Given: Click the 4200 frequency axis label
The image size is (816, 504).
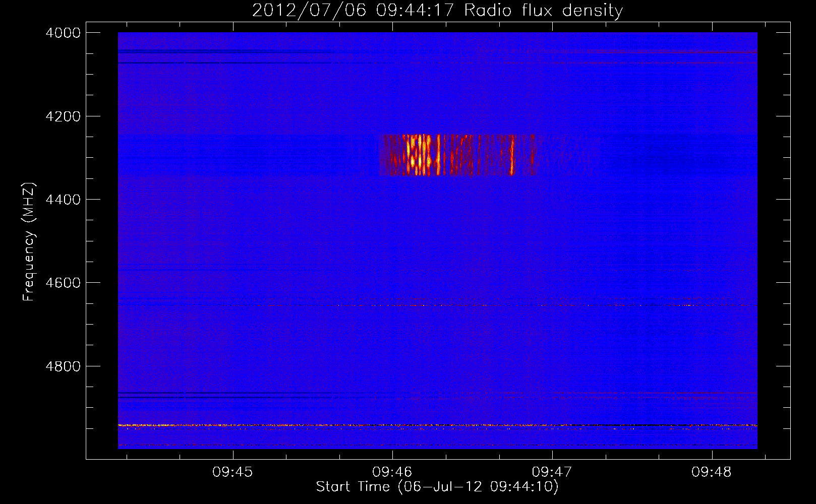Looking at the screenshot, I should [x=63, y=116].
